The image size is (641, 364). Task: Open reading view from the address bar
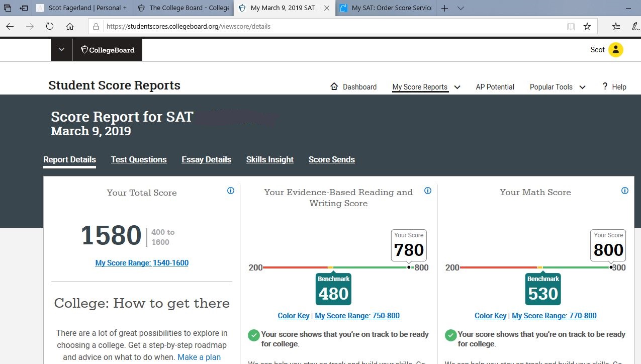(x=571, y=27)
